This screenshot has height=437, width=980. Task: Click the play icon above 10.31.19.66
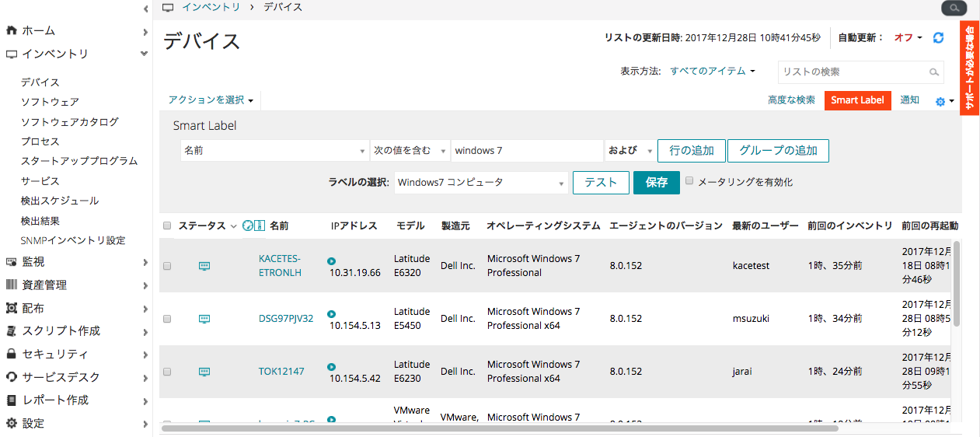(x=332, y=261)
